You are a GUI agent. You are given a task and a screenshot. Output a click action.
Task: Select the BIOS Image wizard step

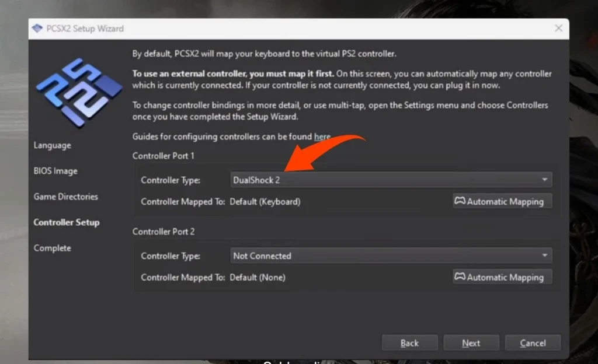(x=55, y=171)
